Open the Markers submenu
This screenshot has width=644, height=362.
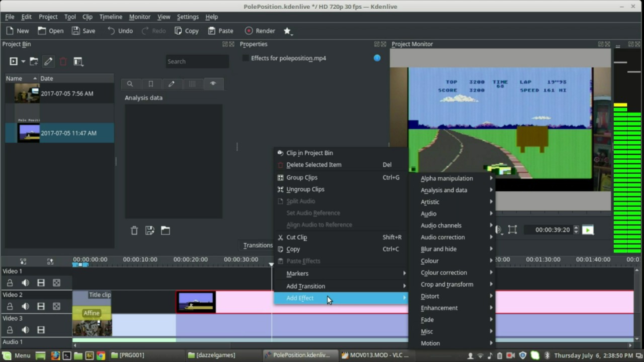tap(341, 273)
